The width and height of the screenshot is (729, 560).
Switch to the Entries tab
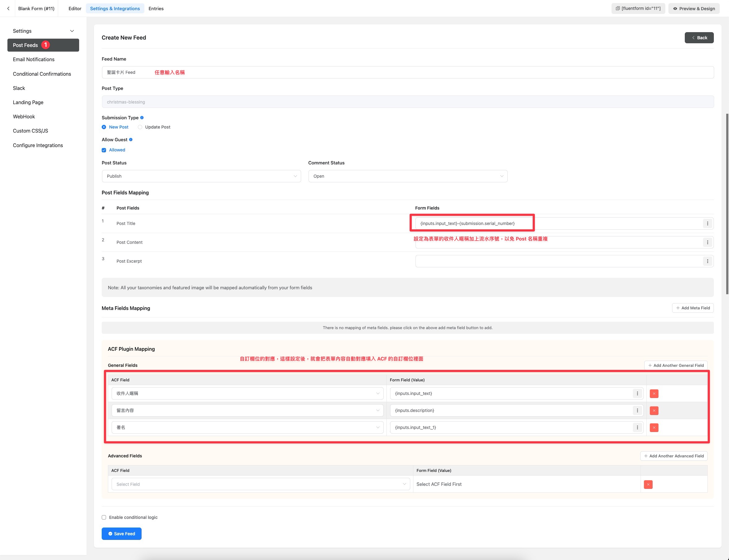(x=156, y=8)
